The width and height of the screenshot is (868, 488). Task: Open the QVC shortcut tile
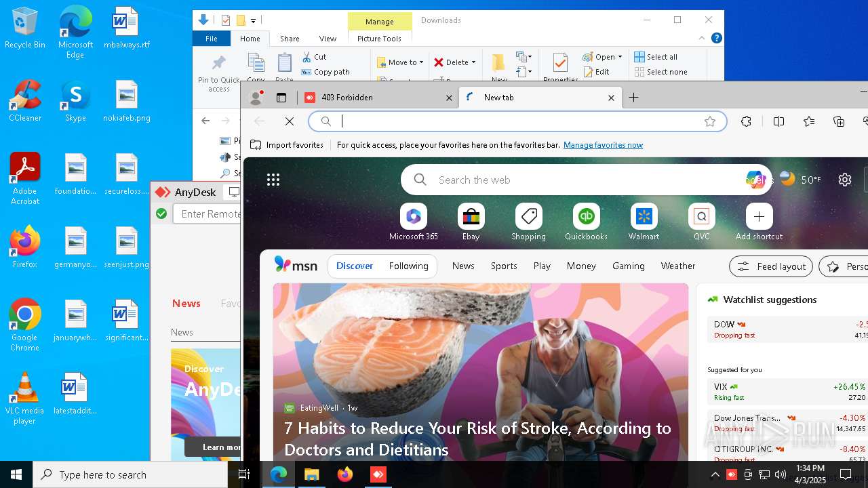701,222
